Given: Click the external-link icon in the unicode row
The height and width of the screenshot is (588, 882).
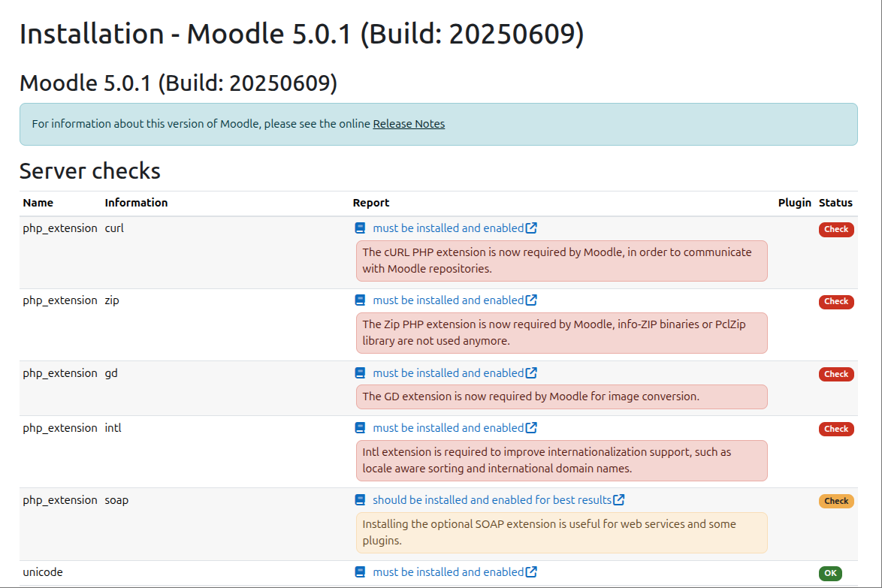Looking at the screenshot, I should tap(532, 571).
